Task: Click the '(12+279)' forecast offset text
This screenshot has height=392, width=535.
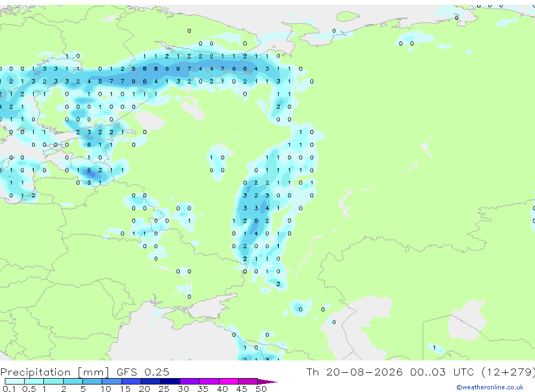Action: tap(508, 372)
